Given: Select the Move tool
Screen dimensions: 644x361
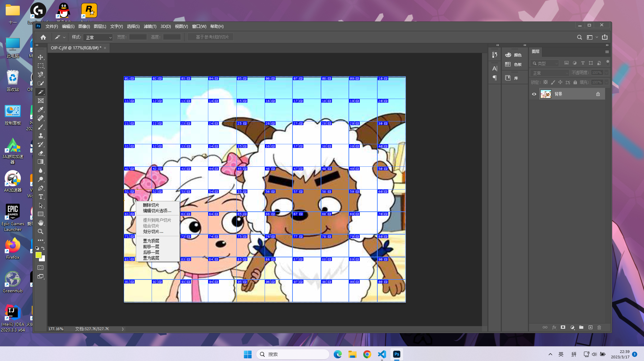Looking at the screenshot, I should (41, 57).
